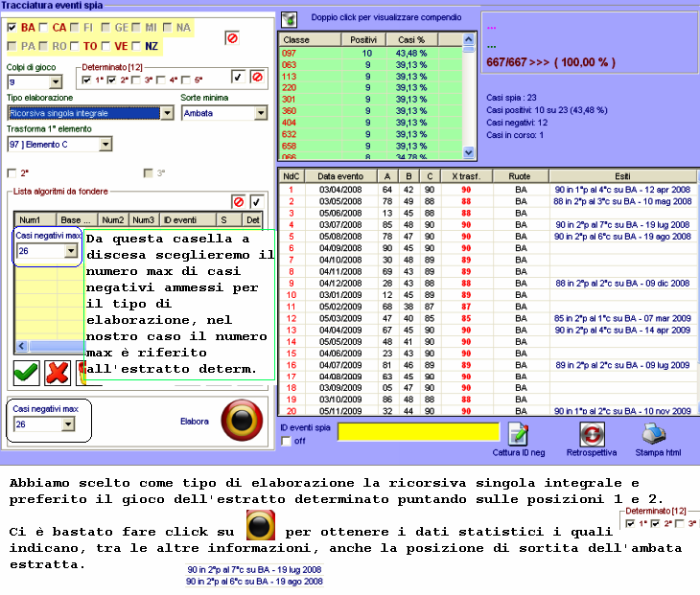Open the Colpi di gioco dropdown

pyautogui.click(x=56, y=82)
